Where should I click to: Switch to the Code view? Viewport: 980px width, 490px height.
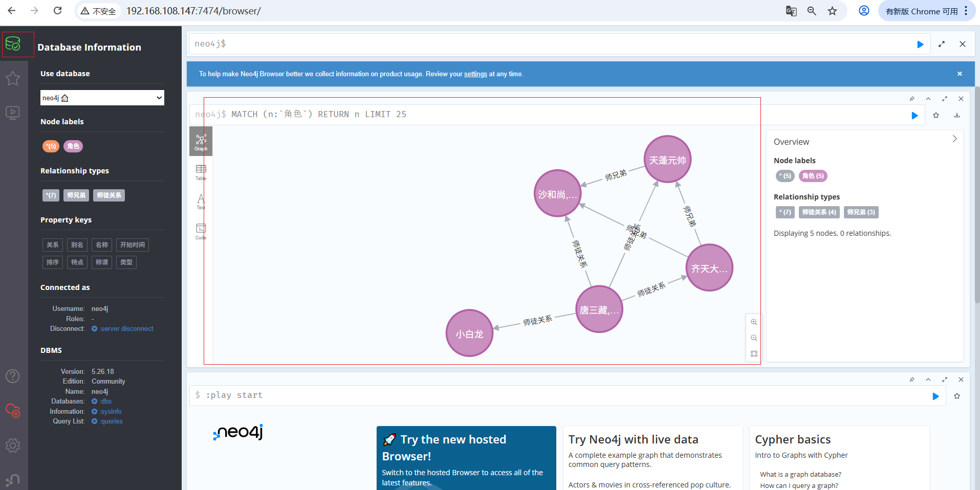click(201, 231)
